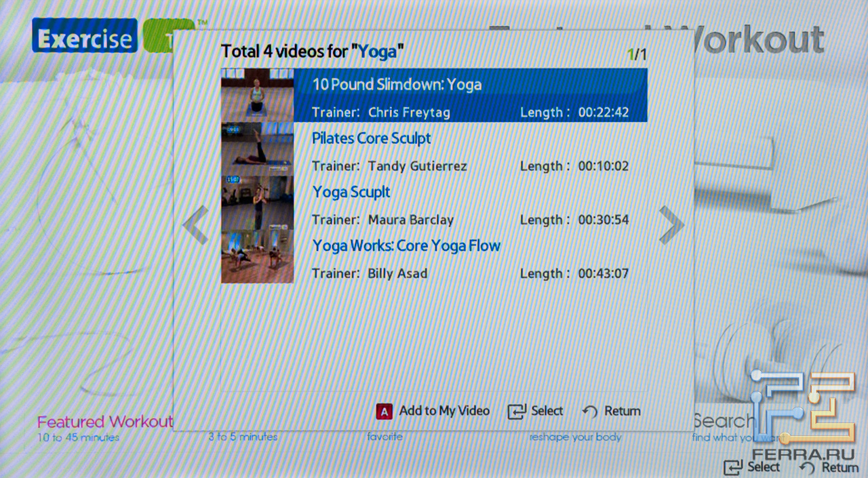The image size is (868, 478).
Task: Click Return icon in bottom screen bar
Action: click(808, 467)
